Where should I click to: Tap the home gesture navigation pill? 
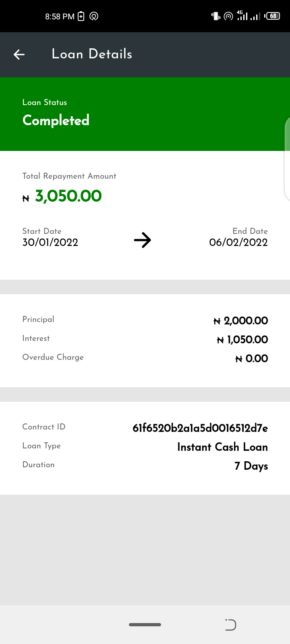pyautogui.click(x=145, y=625)
